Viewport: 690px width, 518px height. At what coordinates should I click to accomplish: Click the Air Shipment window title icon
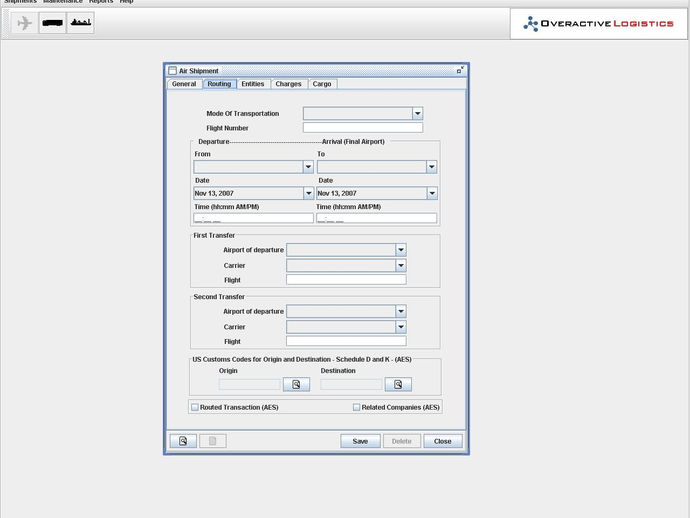(172, 70)
